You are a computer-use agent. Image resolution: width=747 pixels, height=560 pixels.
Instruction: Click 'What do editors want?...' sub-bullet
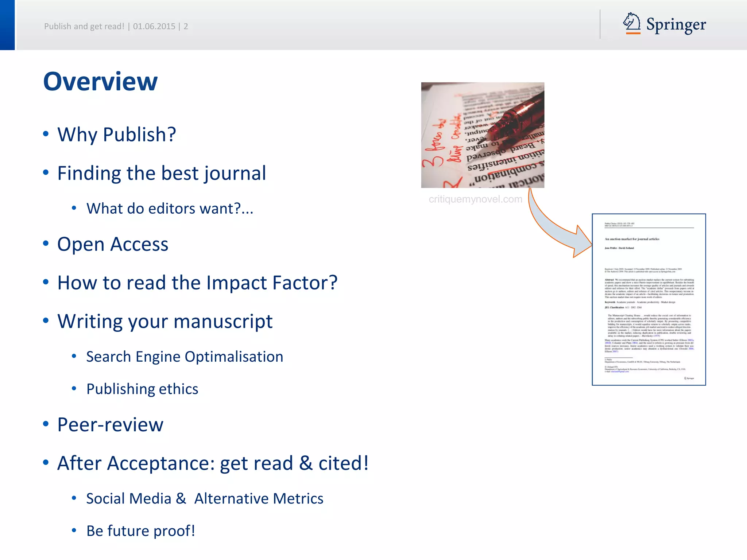click(170, 209)
